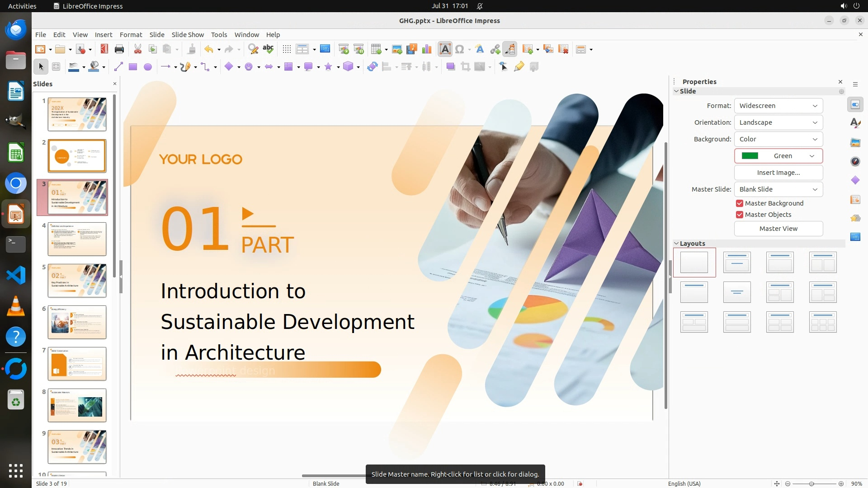The image size is (868, 488).
Task: Click the Insert Image... button
Action: 778,173
